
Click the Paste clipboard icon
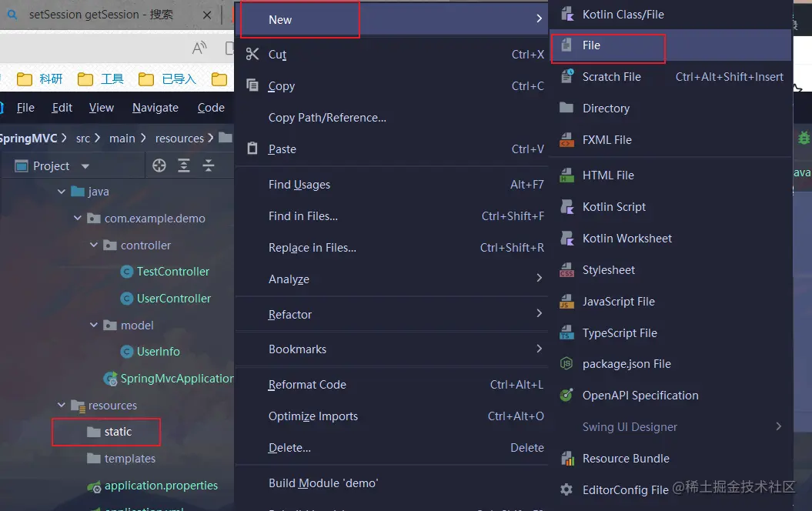(252, 149)
